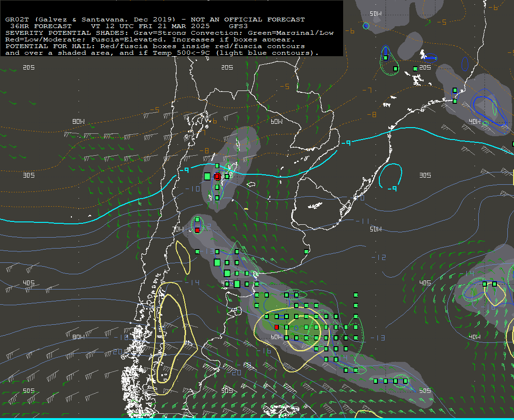Select the green box above the red box in the 70W oval
Image resolution: width=514 pixels, height=420 pixels.
tap(198, 220)
